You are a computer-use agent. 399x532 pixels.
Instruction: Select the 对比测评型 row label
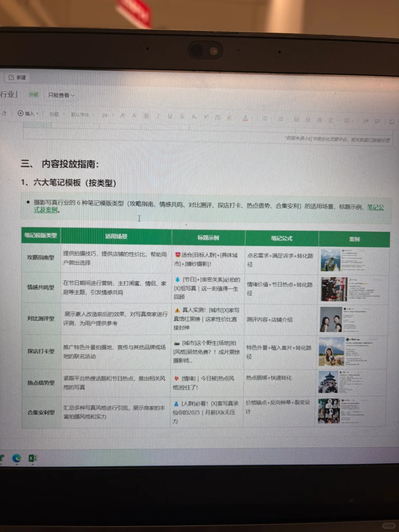[41, 318]
